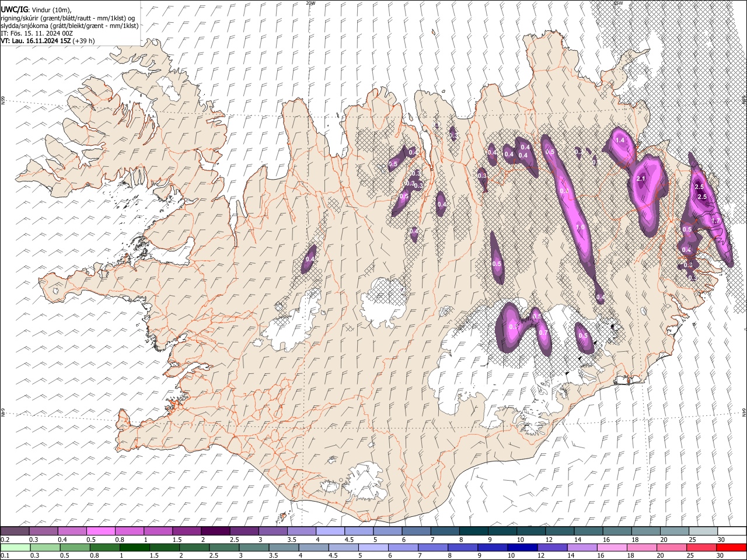
Task: Pick the lower scale green swatch at 0.5
Action: pyautogui.click(x=75, y=547)
